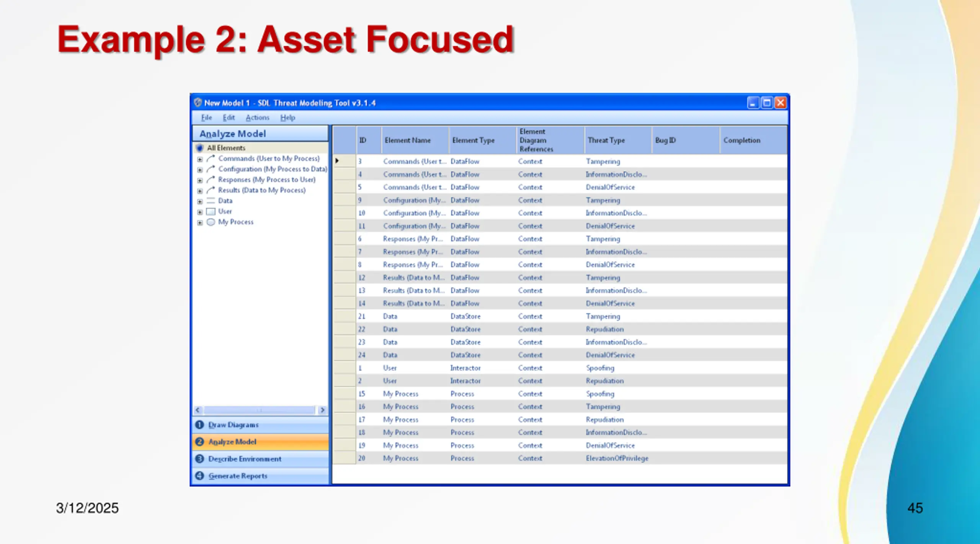Screen dimensions: 980x544
Task: Click the My Process circle icon
Action: coord(211,222)
